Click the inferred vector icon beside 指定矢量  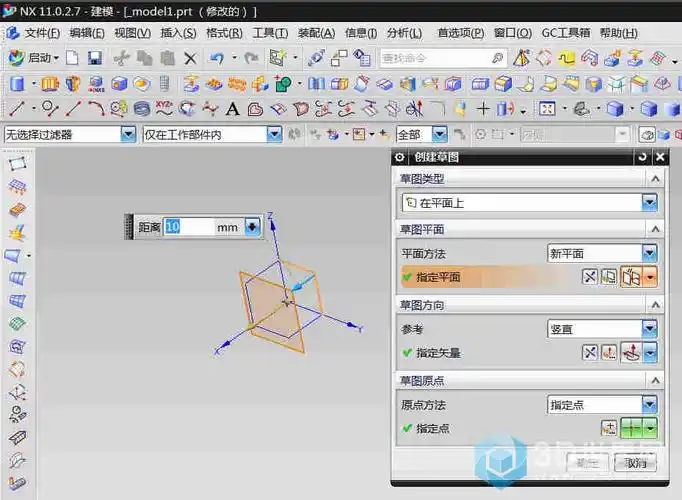coord(631,353)
